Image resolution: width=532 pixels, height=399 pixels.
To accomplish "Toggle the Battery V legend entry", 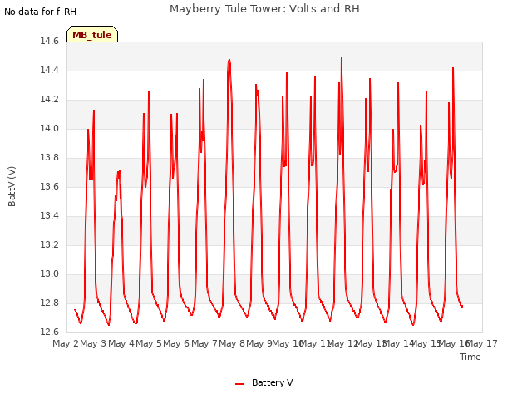I will click(x=264, y=382).
